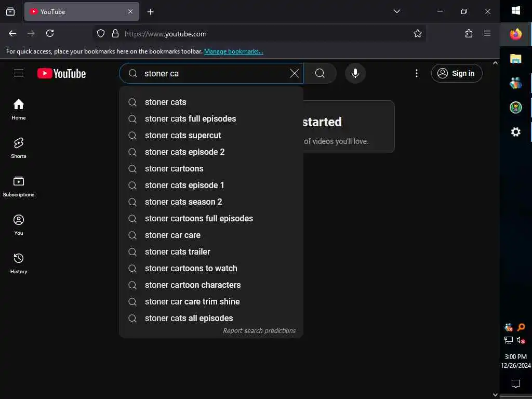Screen dimensions: 532x399
Task: Open the Windows Start button
Action: pos(516,10)
